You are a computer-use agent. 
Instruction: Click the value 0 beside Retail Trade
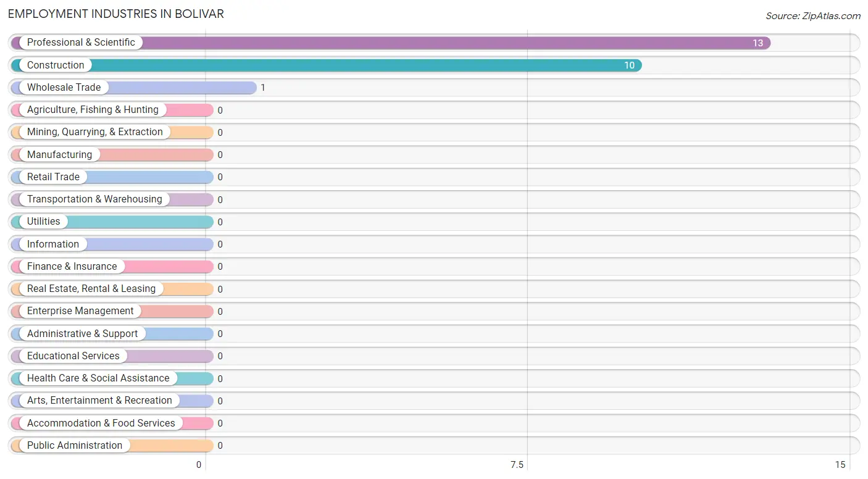tap(220, 177)
